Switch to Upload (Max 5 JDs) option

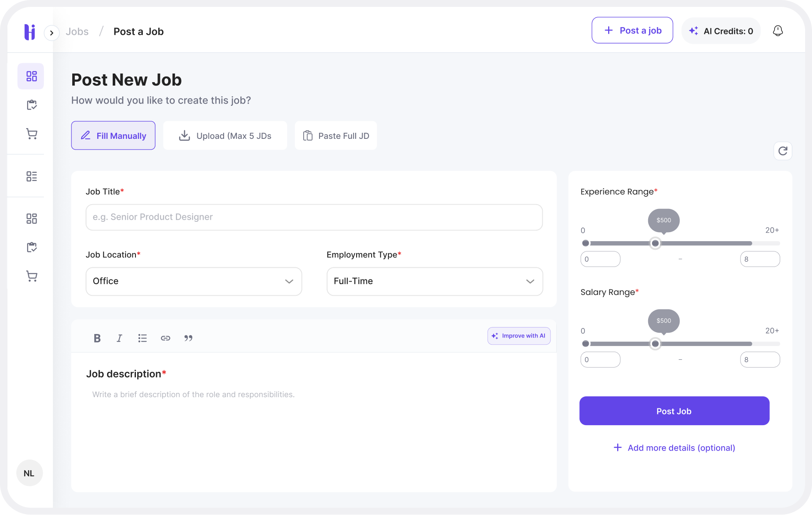(225, 136)
